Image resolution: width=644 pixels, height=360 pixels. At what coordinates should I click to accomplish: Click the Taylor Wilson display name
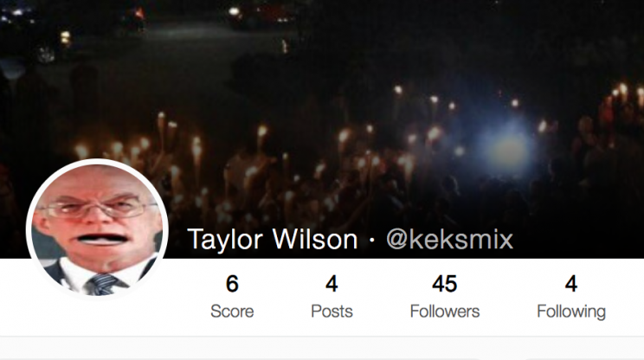tap(273, 239)
